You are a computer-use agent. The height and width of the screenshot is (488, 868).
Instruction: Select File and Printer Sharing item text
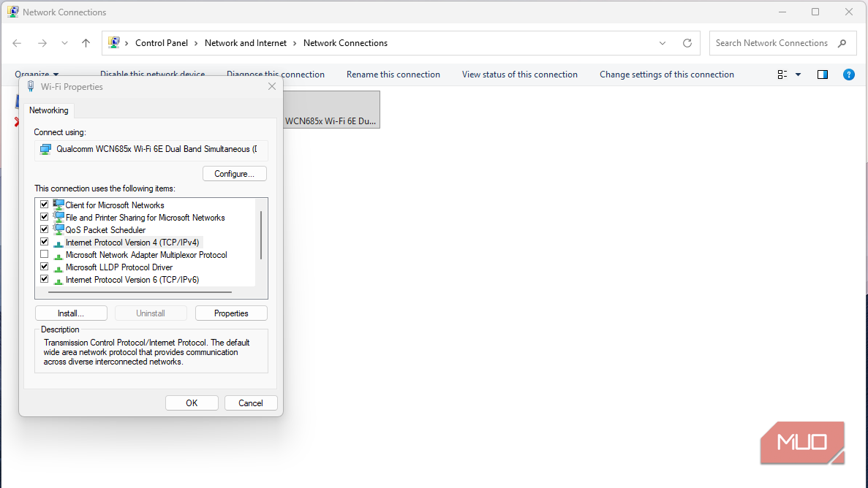point(145,218)
